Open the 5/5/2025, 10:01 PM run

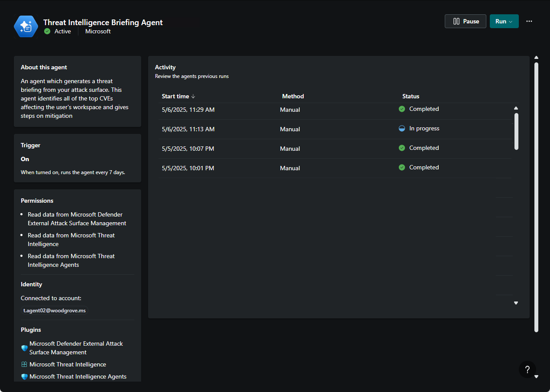pos(188,168)
